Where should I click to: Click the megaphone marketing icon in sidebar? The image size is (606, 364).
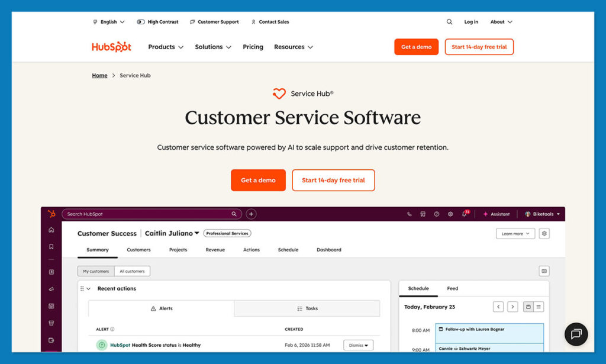(x=51, y=289)
